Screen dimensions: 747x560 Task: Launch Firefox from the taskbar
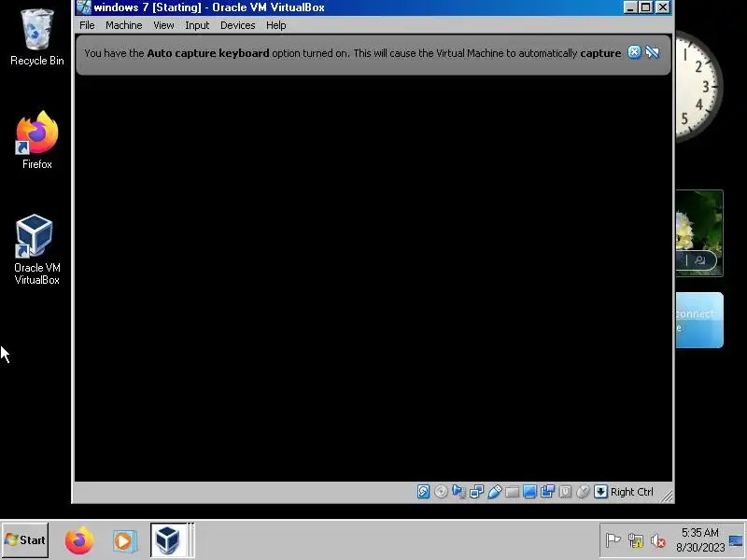(x=79, y=540)
